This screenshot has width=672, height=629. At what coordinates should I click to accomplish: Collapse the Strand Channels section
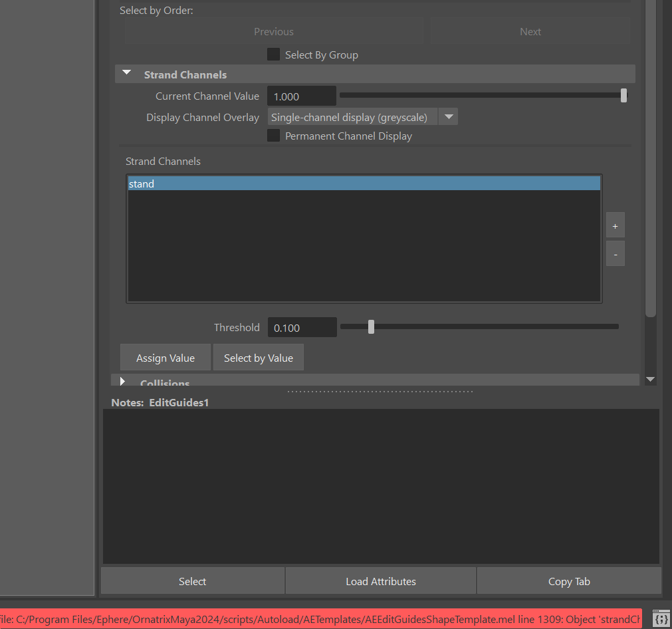tap(127, 74)
